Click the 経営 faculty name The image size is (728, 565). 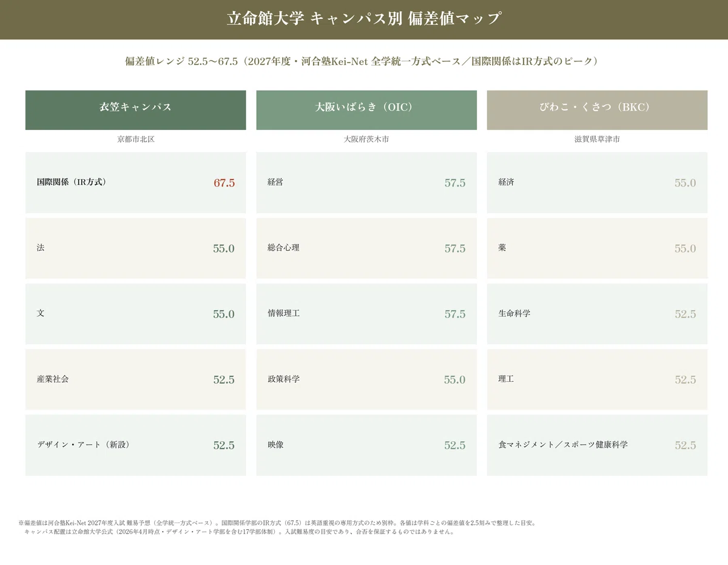(x=275, y=182)
